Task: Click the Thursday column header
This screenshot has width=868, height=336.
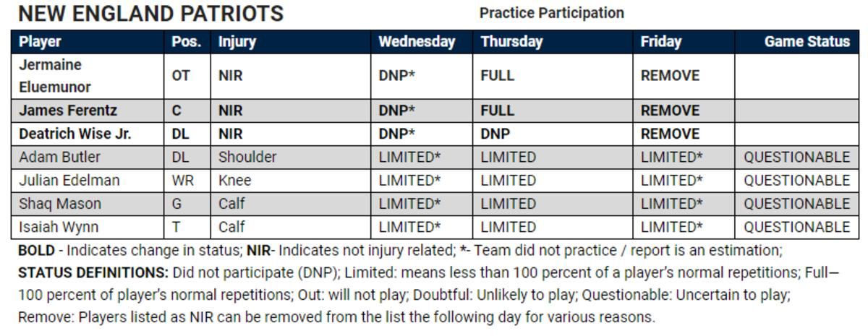Action: 511,42
